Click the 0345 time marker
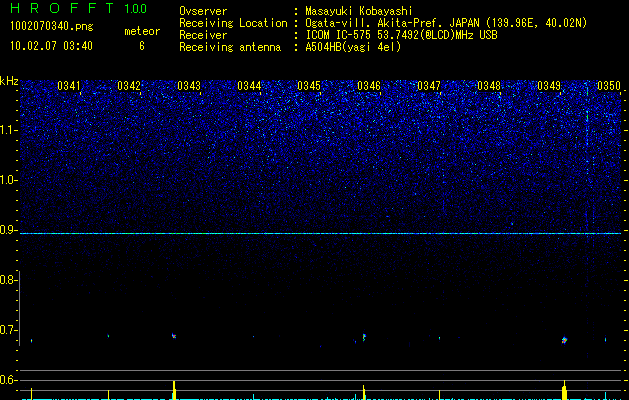This screenshot has width=629, height=400. [308, 86]
